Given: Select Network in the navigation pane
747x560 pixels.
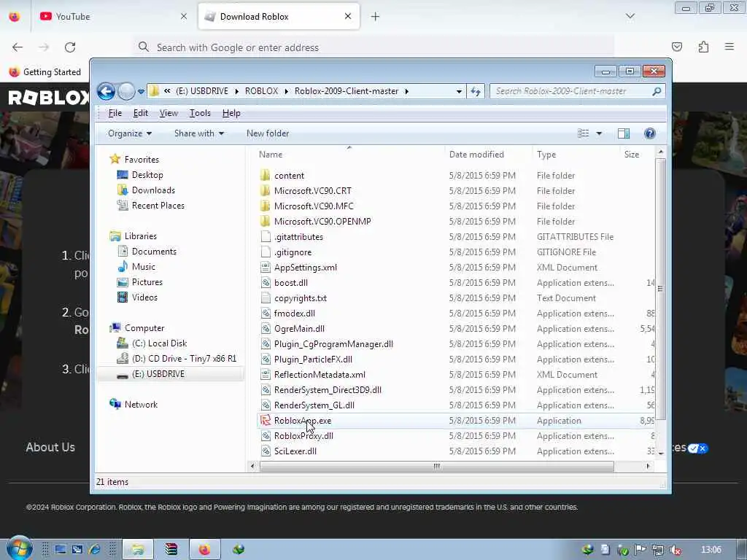Looking at the screenshot, I should 141,404.
